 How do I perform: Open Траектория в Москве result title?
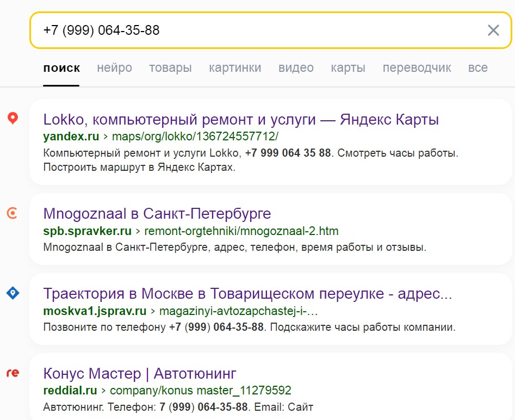[247, 293]
